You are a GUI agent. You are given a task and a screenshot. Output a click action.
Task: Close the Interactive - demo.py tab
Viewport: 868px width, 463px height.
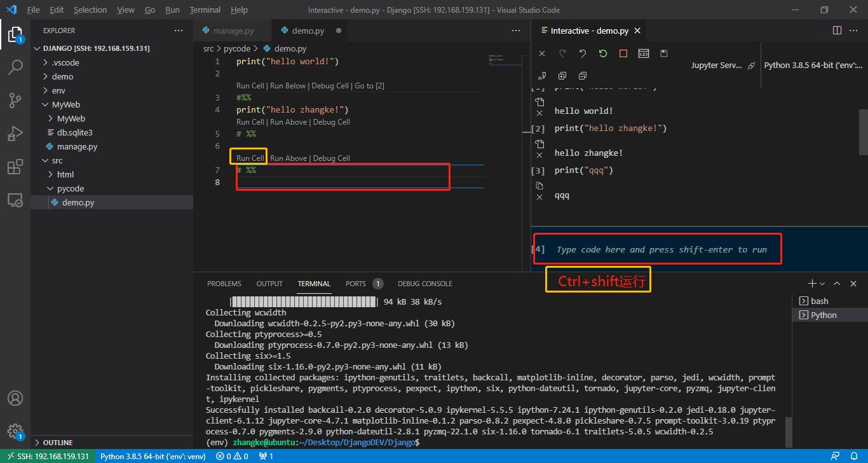[x=637, y=31]
